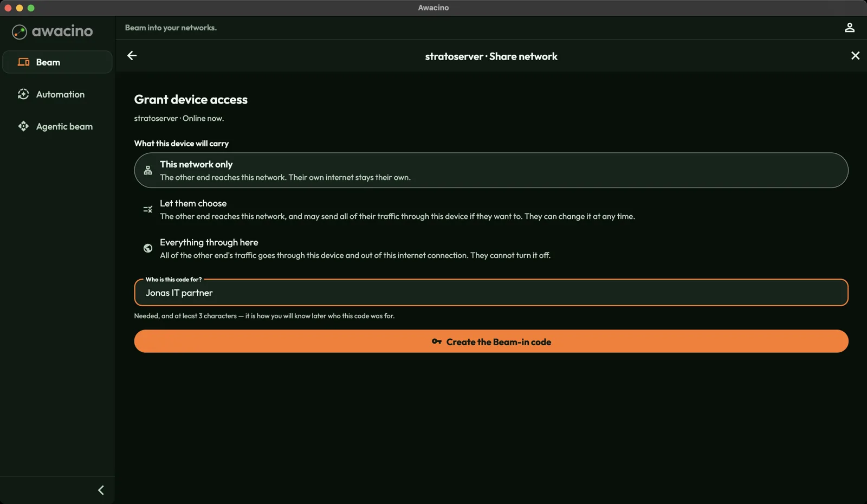Click the stratoserver Online now status text

click(x=179, y=118)
